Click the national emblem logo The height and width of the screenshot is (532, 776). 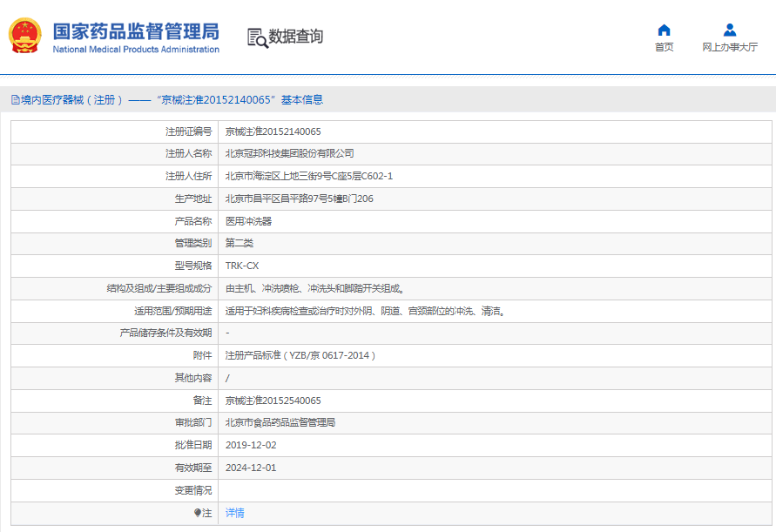coord(24,36)
